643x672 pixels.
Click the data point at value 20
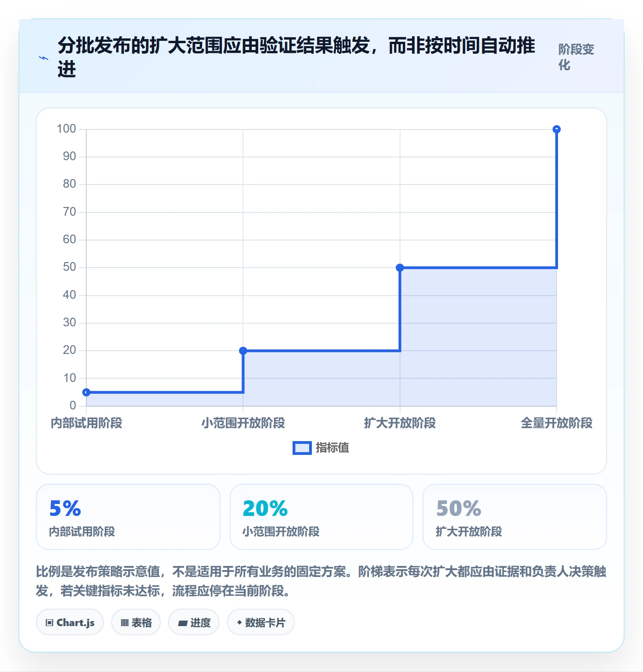[x=243, y=351]
